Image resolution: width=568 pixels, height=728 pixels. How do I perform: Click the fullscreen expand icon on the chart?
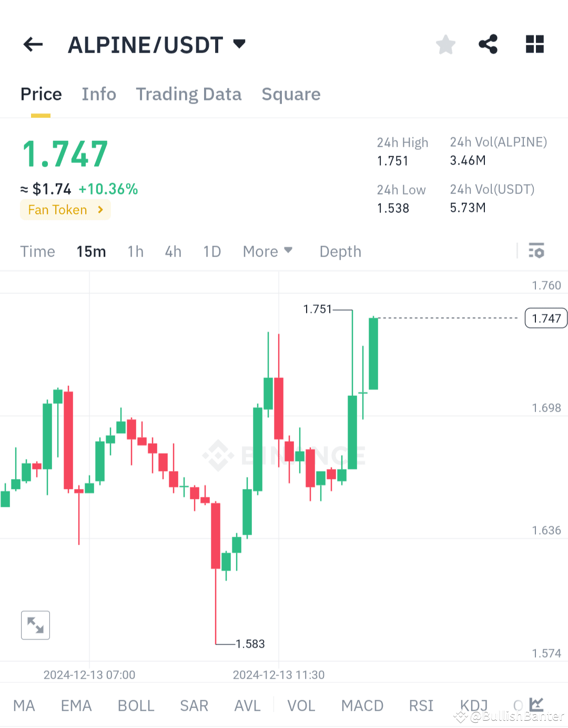click(35, 625)
